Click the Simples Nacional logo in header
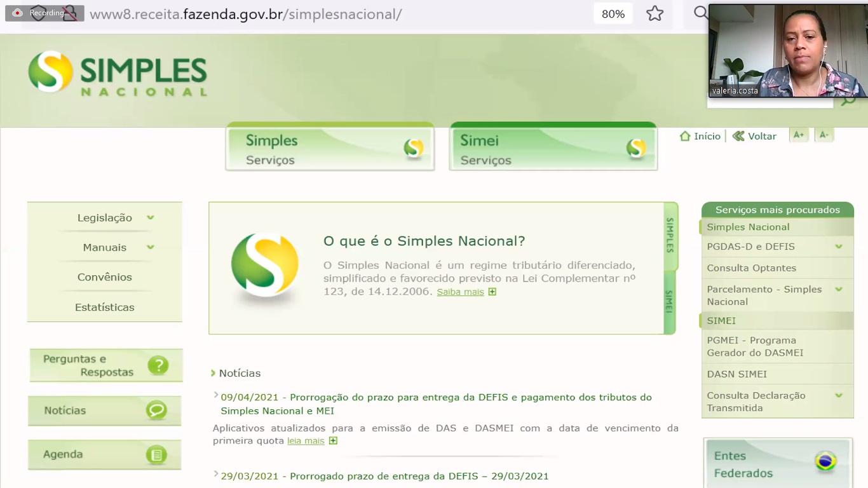Screen dimensions: 868x488 click(x=118, y=72)
